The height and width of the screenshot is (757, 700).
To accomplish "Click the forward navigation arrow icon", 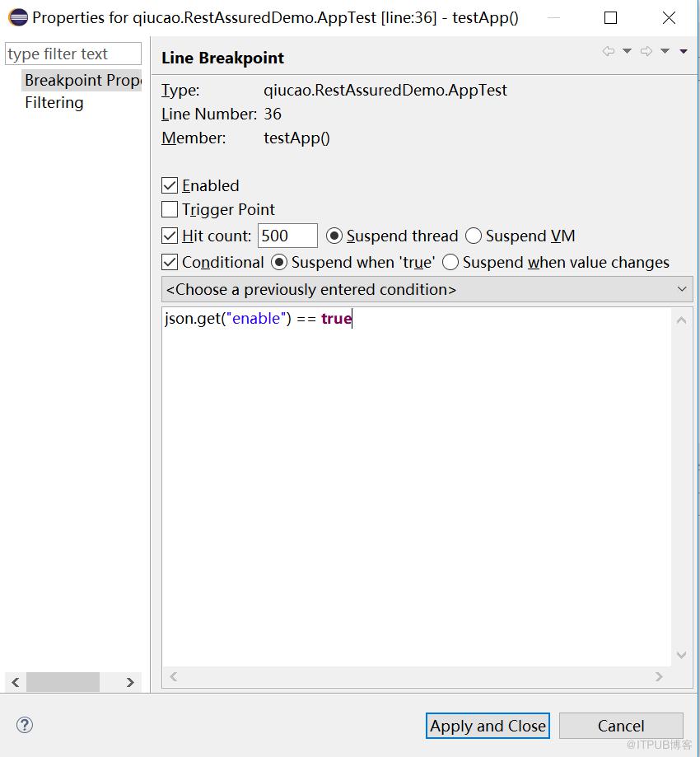I will [x=646, y=51].
